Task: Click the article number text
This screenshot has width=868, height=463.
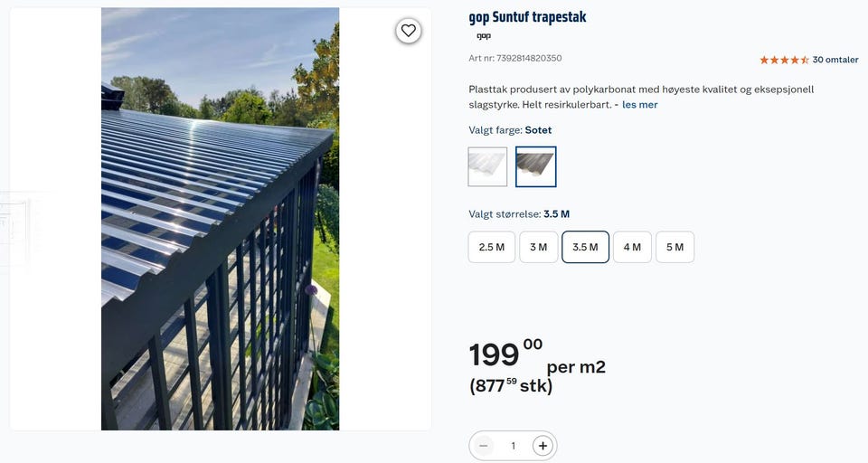Action: (x=514, y=58)
